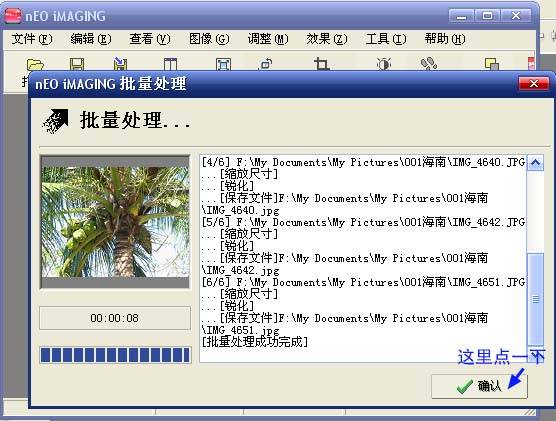The image size is (556, 421).
Task: Click the footprints effects toolbar icon
Action: tap(429, 63)
